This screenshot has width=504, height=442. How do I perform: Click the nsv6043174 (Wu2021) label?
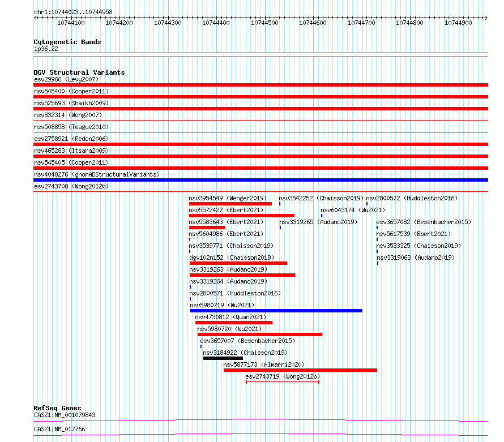pyautogui.click(x=353, y=210)
